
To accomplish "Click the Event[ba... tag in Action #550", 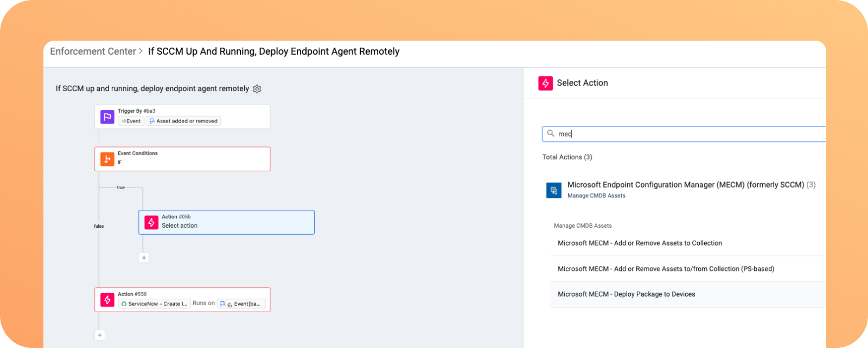I will (x=241, y=304).
